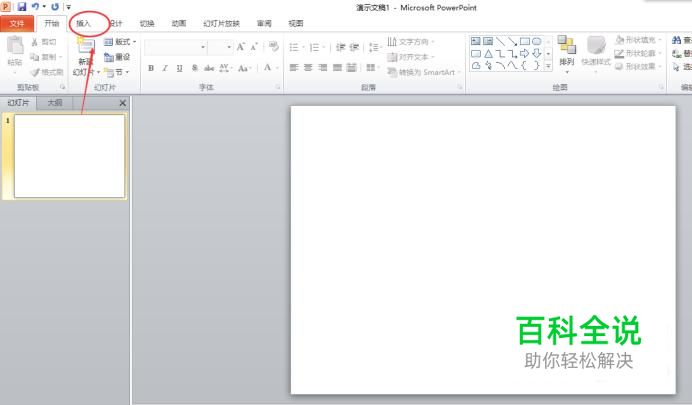The width and height of the screenshot is (692, 405).
Task: Open the 字体 Font dialog launcher
Action: 278,87
